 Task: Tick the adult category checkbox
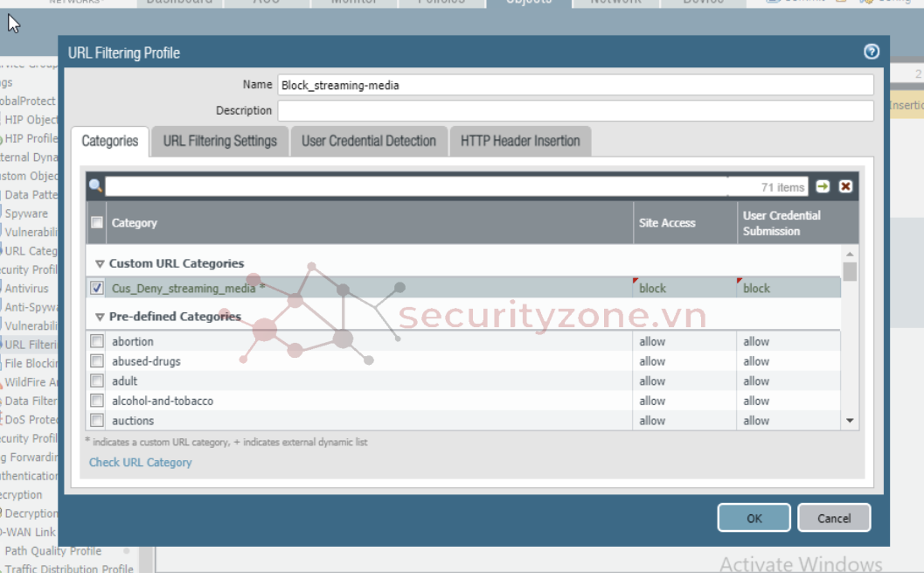(97, 381)
